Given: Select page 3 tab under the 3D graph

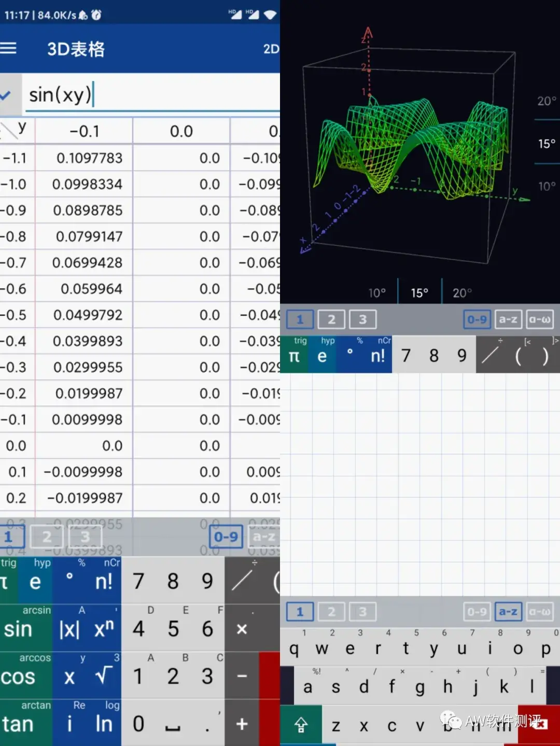Looking at the screenshot, I should click(362, 319).
